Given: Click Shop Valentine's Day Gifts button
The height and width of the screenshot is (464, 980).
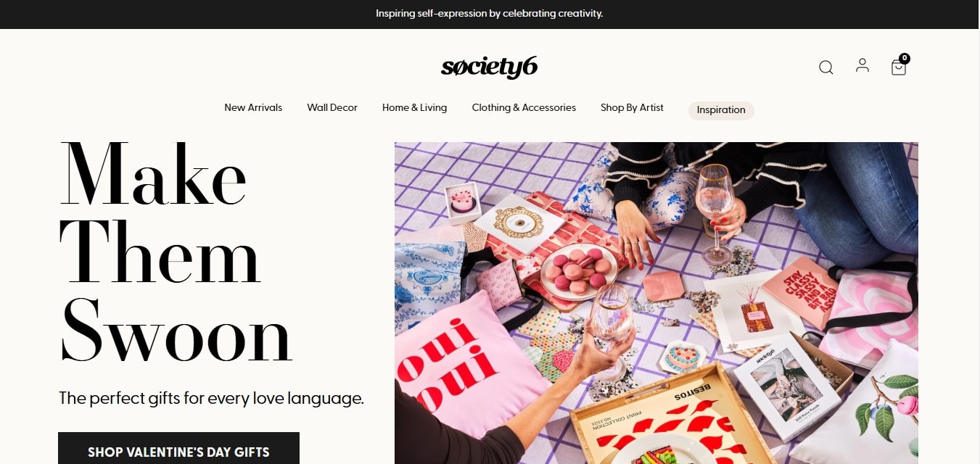Looking at the screenshot, I should coord(178,448).
